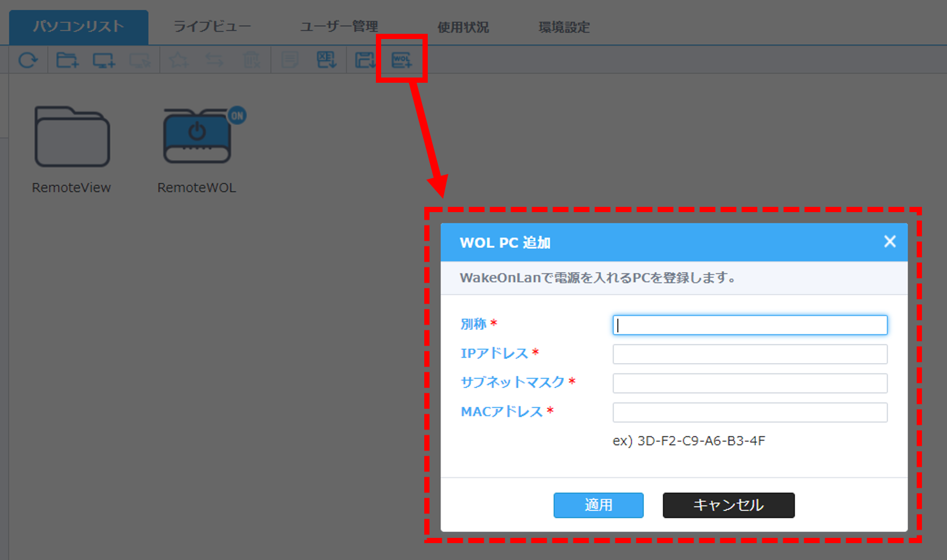947x560 pixels.
Task: Click the save list toolbar icon
Action: (x=364, y=59)
